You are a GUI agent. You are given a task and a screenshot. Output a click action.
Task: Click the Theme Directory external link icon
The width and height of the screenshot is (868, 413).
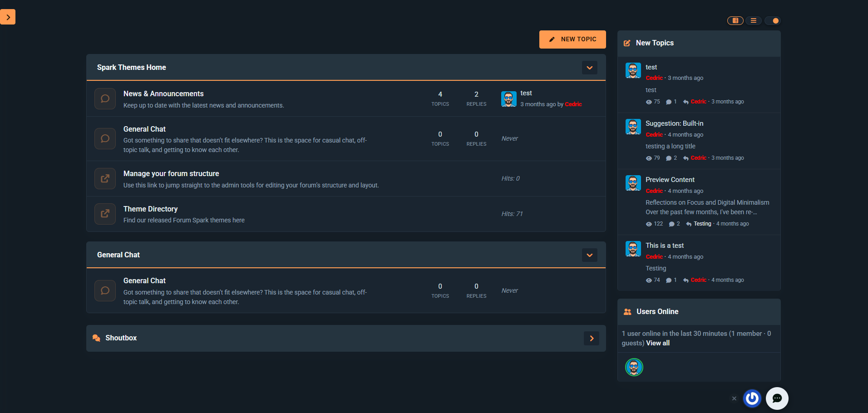[105, 214]
